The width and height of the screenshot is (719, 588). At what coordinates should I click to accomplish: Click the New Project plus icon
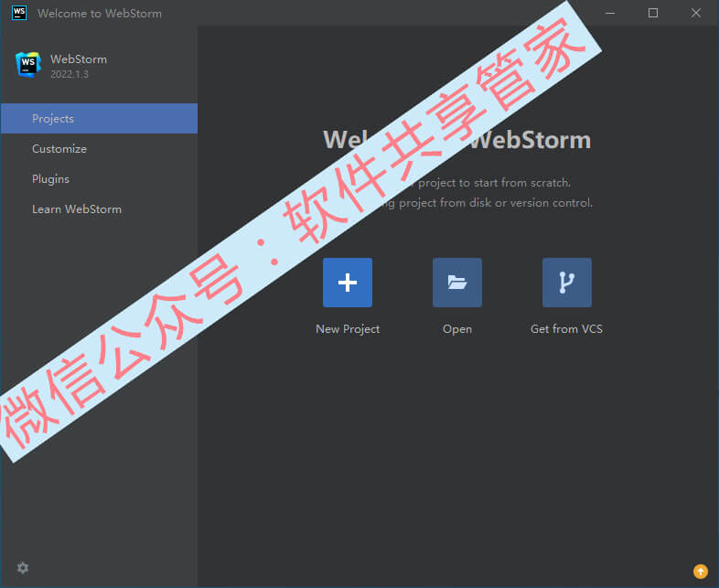pyautogui.click(x=347, y=283)
